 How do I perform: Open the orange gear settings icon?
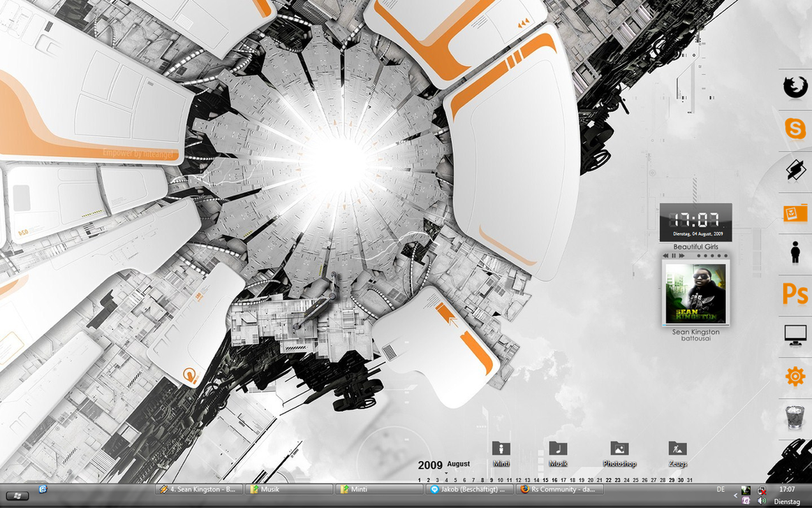click(795, 377)
